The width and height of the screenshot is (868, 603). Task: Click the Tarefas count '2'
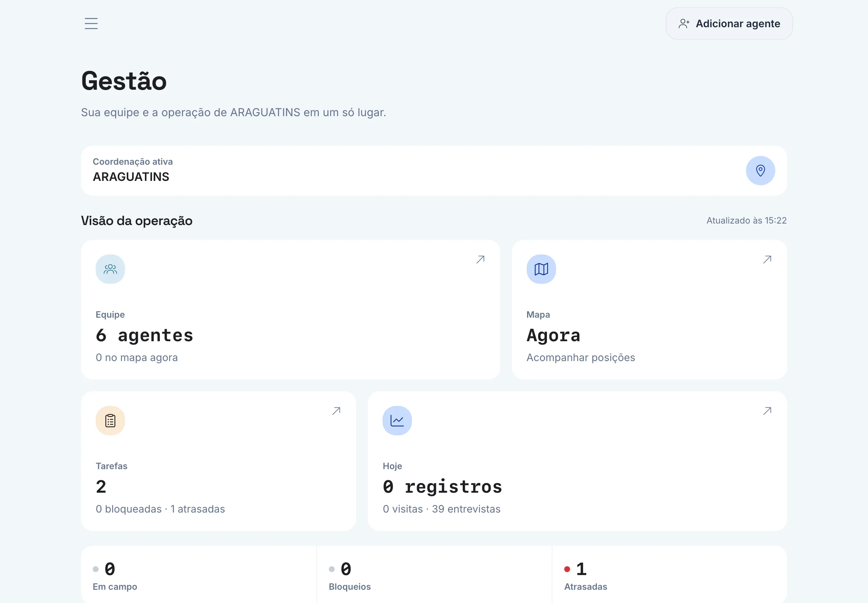pyautogui.click(x=101, y=487)
